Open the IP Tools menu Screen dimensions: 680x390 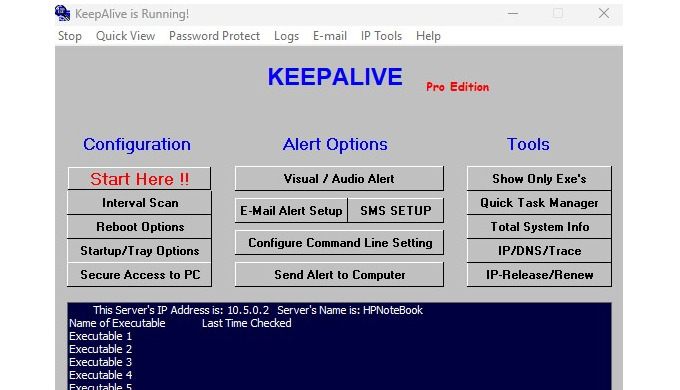point(381,36)
